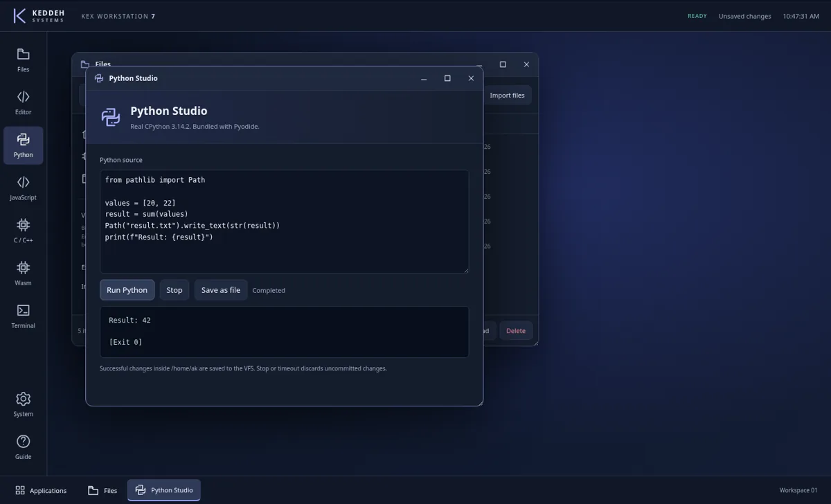Image resolution: width=831 pixels, height=504 pixels.
Task: Click the Completed status text
Action: pos(269,291)
